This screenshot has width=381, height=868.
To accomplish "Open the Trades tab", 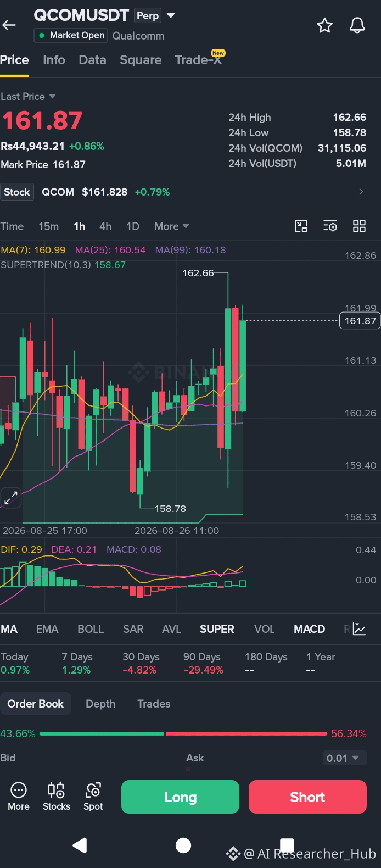I will tap(154, 704).
